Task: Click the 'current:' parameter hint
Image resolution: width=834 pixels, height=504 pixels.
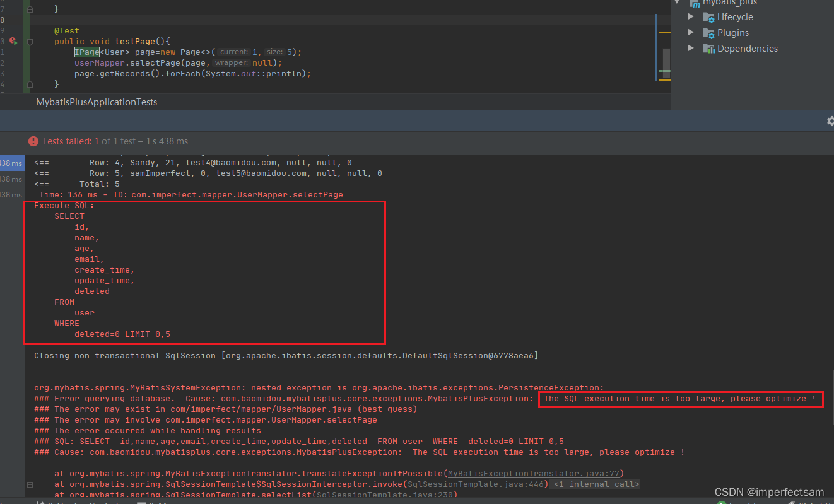Action: [234, 52]
